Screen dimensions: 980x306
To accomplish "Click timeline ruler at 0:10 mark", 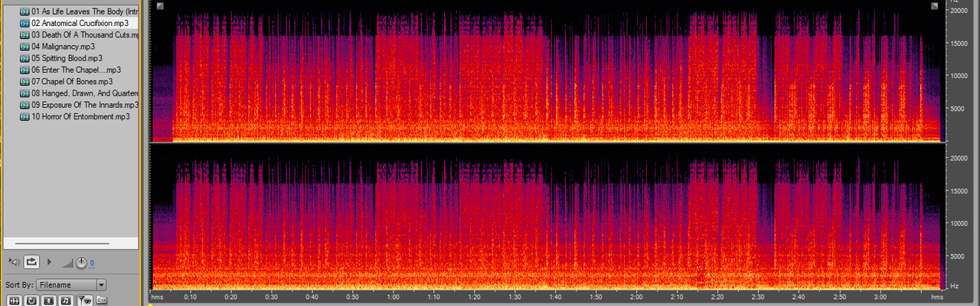I will point(191,297).
